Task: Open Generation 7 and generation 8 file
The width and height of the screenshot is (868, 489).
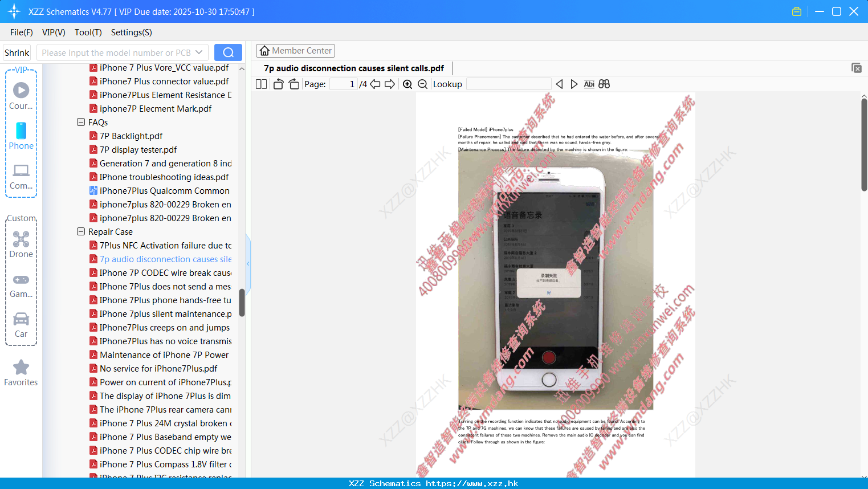Action: coord(165,164)
